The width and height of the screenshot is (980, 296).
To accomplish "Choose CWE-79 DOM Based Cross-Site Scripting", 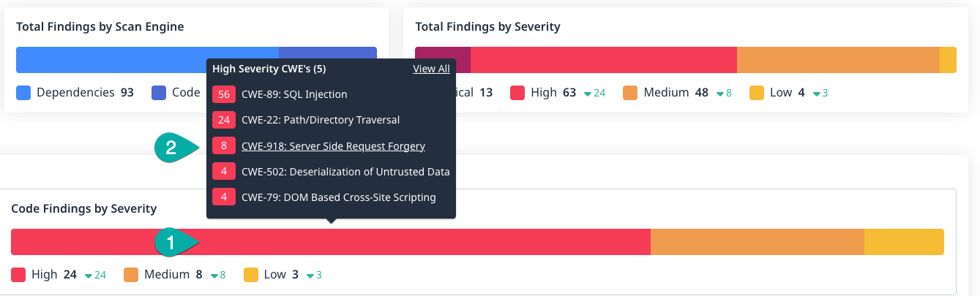I will tap(338, 197).
